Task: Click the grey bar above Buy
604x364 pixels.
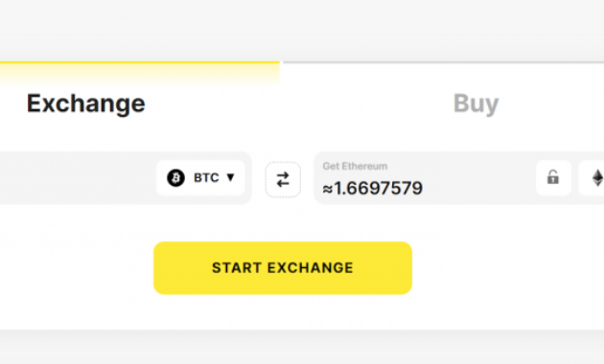Action: 443,62
